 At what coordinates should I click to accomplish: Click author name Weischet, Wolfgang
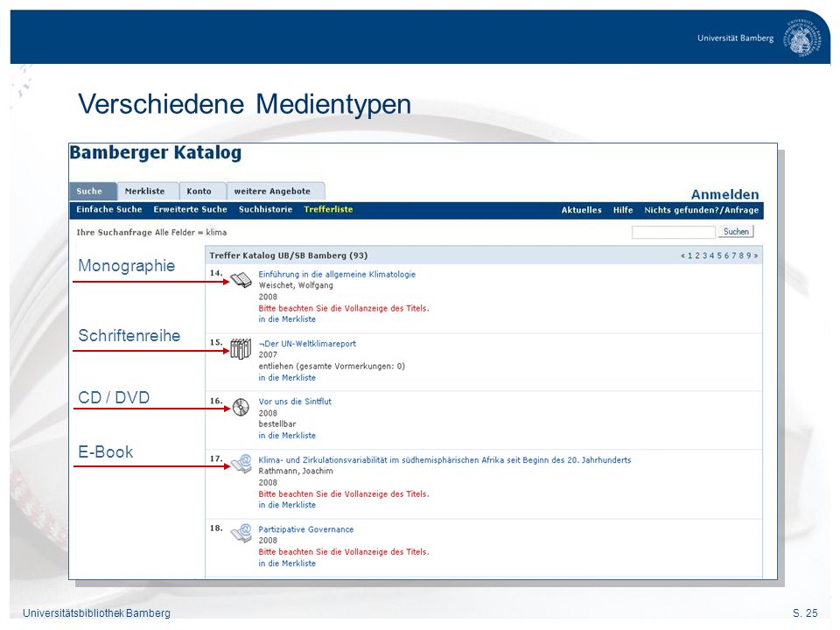[x=296, y=285]
